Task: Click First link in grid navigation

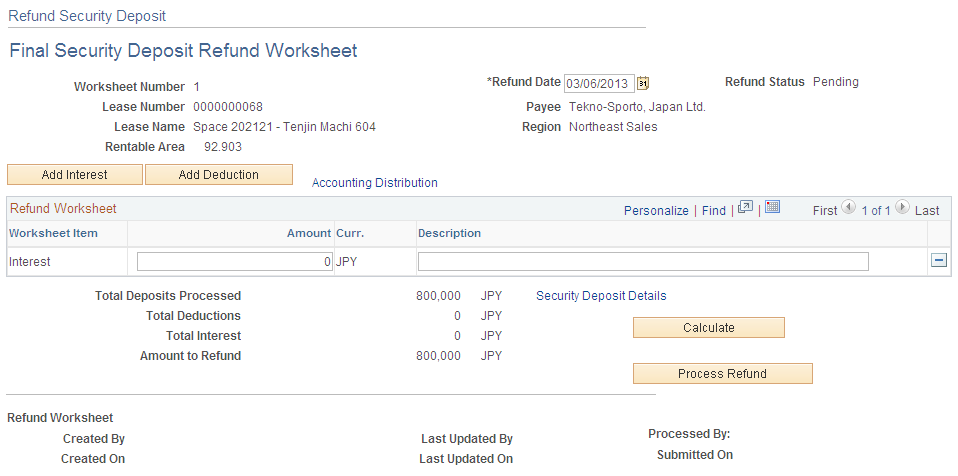Action: coord(825,210)
